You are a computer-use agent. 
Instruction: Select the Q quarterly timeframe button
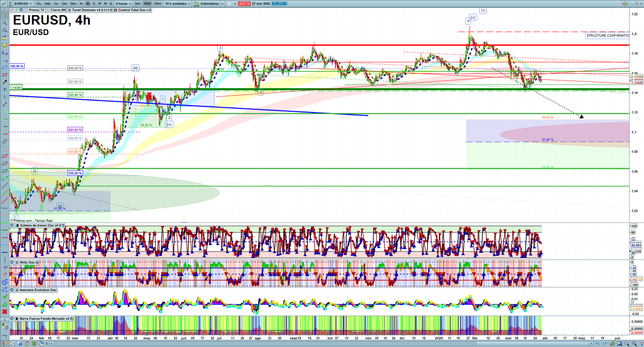click(x=111, y=4)
